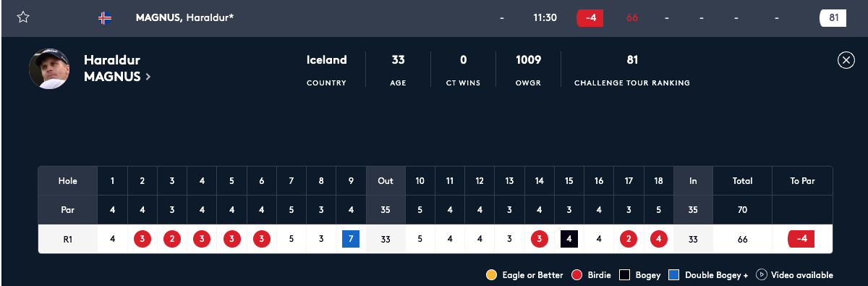This screenshot has height=286, width=868.
Task: Click the yellow Eagle or Better swatch
Action: click(x=492, y=275)
